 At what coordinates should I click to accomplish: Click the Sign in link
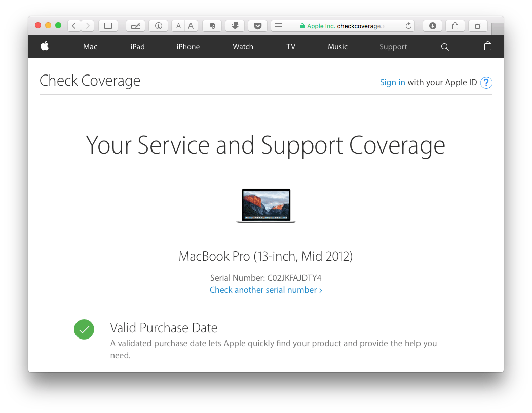392,82
